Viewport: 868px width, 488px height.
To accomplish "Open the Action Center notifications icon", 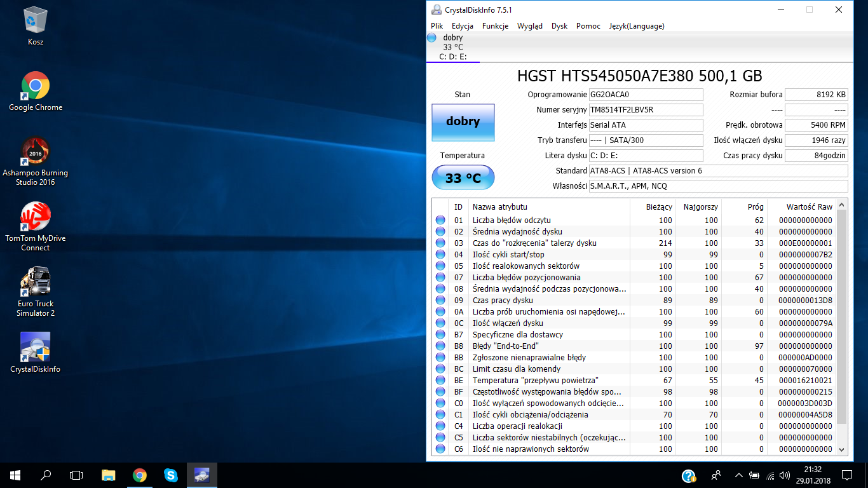I will [x=846, y=475].
